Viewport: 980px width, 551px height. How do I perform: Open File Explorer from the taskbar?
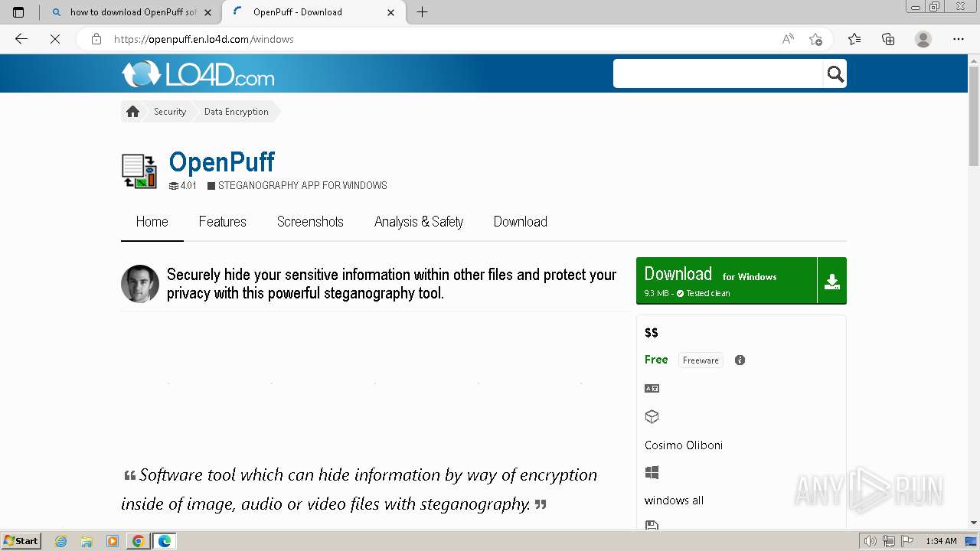point(87,541)
